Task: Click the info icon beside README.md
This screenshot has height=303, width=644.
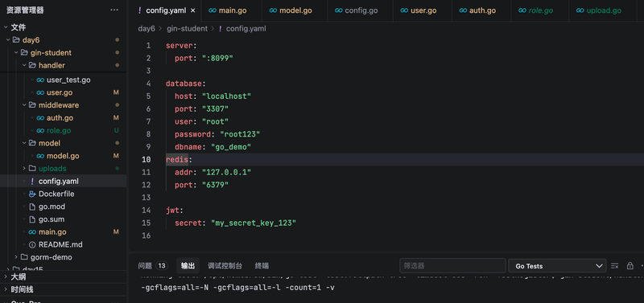Action: (x=32, y=245)
